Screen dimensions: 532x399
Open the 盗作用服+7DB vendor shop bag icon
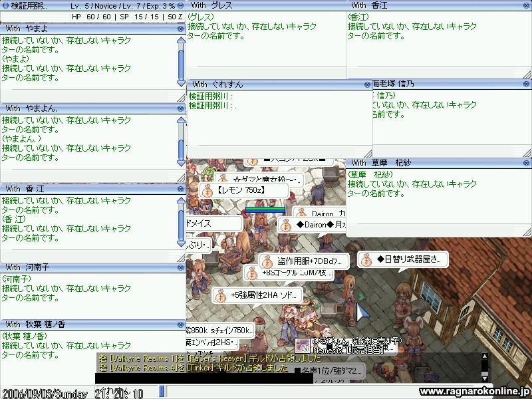[267, 261]
